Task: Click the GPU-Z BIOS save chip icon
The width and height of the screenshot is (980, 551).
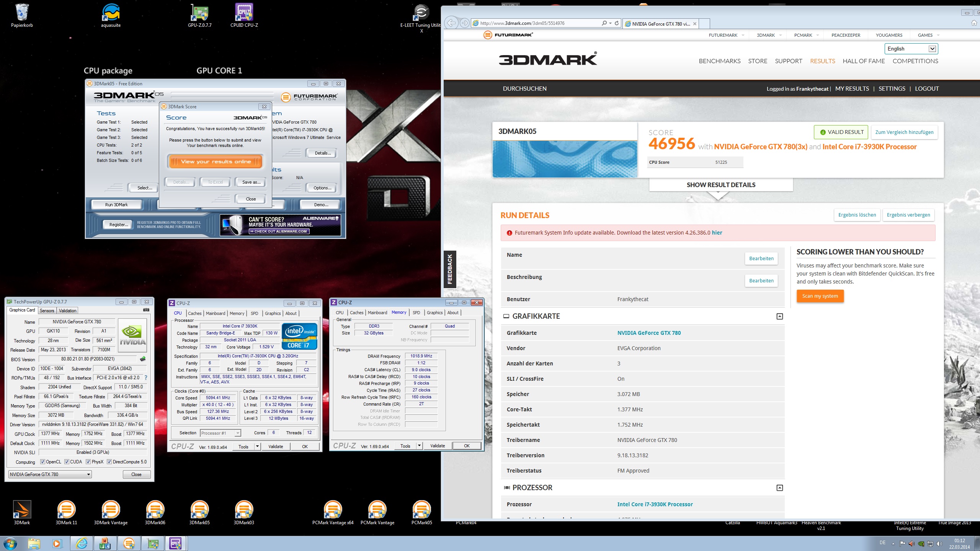Action: coord(143,359)
